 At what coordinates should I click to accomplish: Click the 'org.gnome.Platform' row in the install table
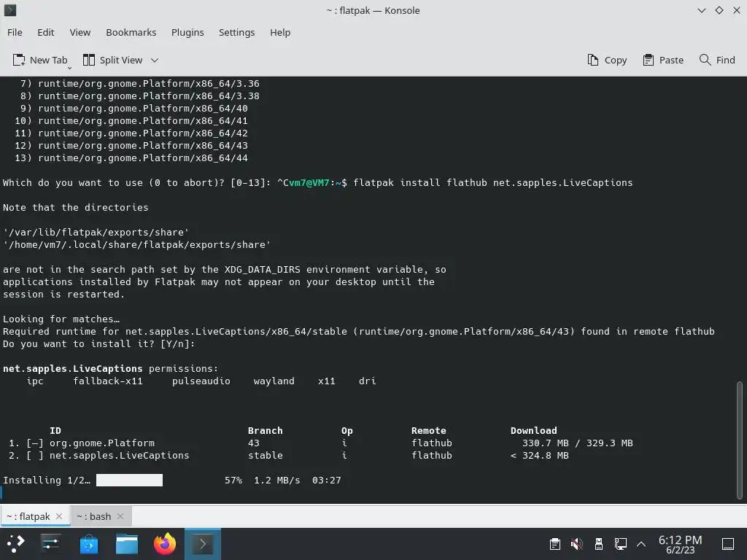coord(321,443)
